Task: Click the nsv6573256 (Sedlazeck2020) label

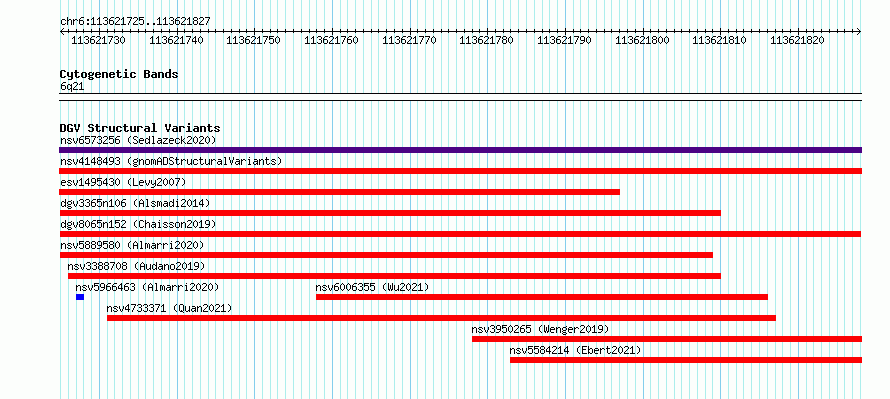Action: tap(138, 140)
